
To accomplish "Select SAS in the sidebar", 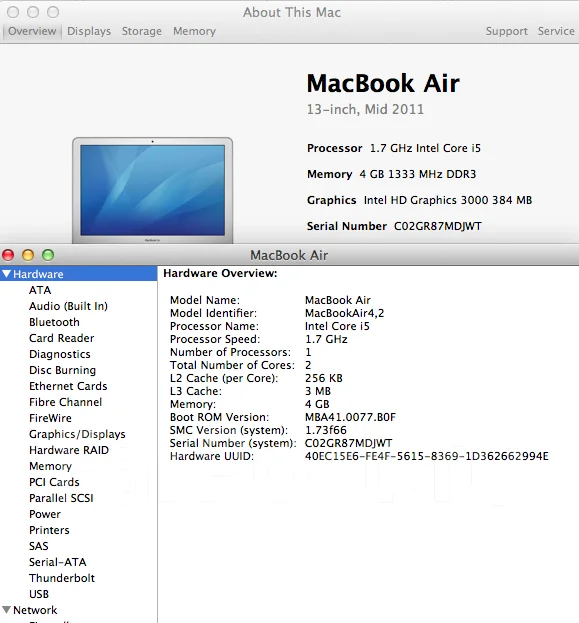I will [39, 546].
